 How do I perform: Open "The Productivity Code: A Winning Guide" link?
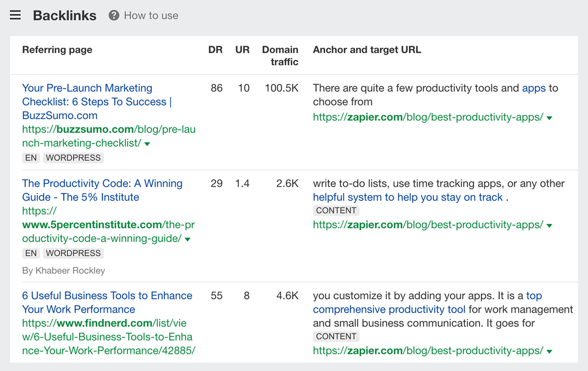click(102, 190)
